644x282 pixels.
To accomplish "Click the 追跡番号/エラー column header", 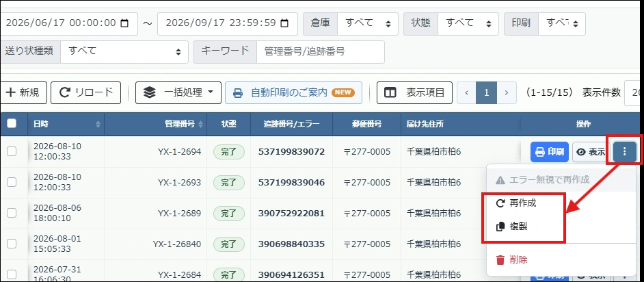I will (x=291, y=124).
